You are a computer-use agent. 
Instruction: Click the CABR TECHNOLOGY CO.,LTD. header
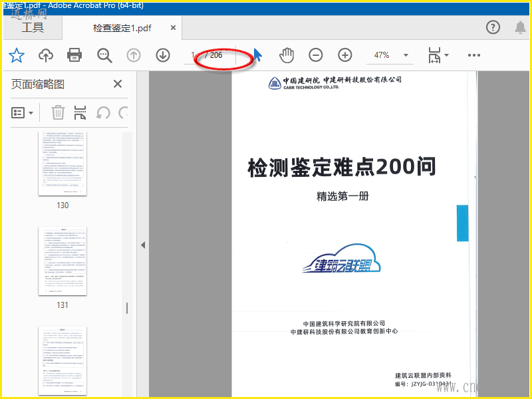click(x=311, y=87)
